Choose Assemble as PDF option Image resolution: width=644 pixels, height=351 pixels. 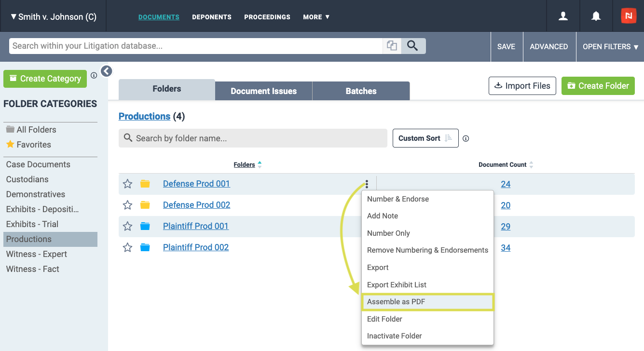tap(427, 302)
